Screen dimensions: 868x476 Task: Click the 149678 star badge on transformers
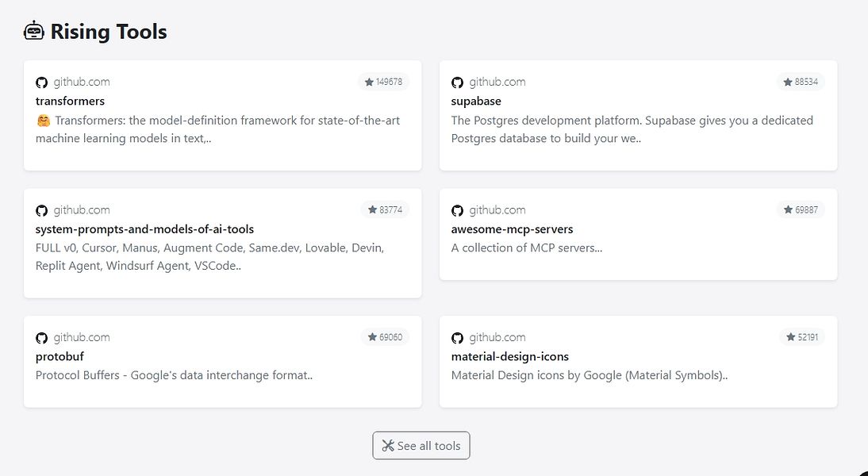click(383, 82)
